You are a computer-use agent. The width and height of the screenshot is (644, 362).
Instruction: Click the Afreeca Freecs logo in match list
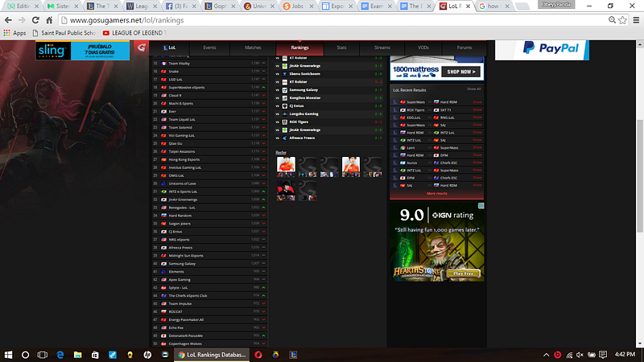tap(285, 138)
